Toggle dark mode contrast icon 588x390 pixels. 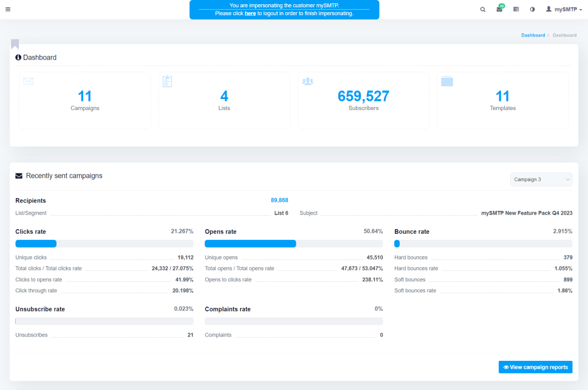(x=532, y=10)
